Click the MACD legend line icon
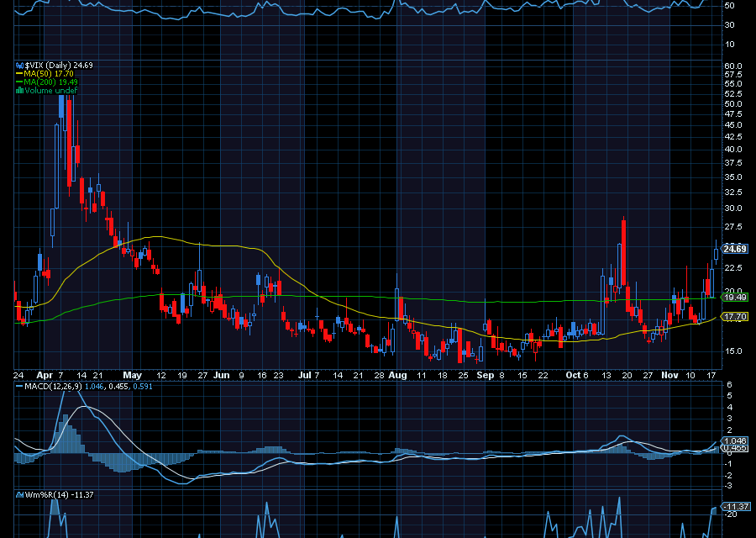Screen dimensions: 756x538 pos(18,386)
